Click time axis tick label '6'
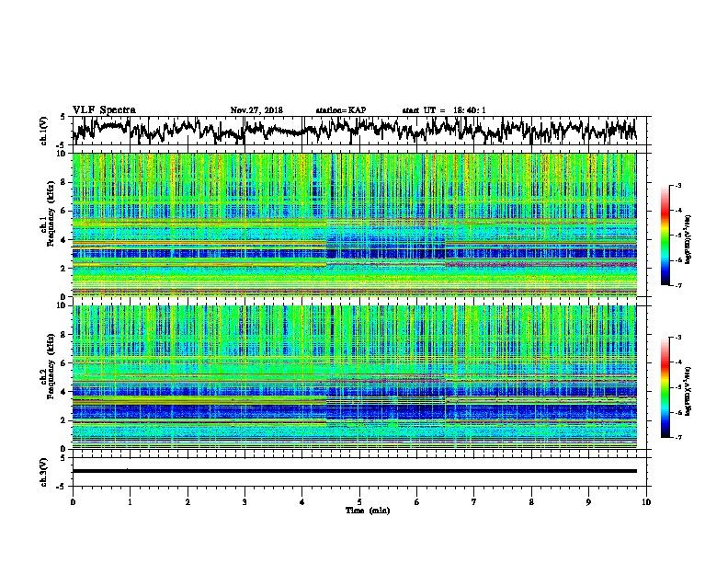This screenshot has width=728, height=563. (x=417, y=502)
